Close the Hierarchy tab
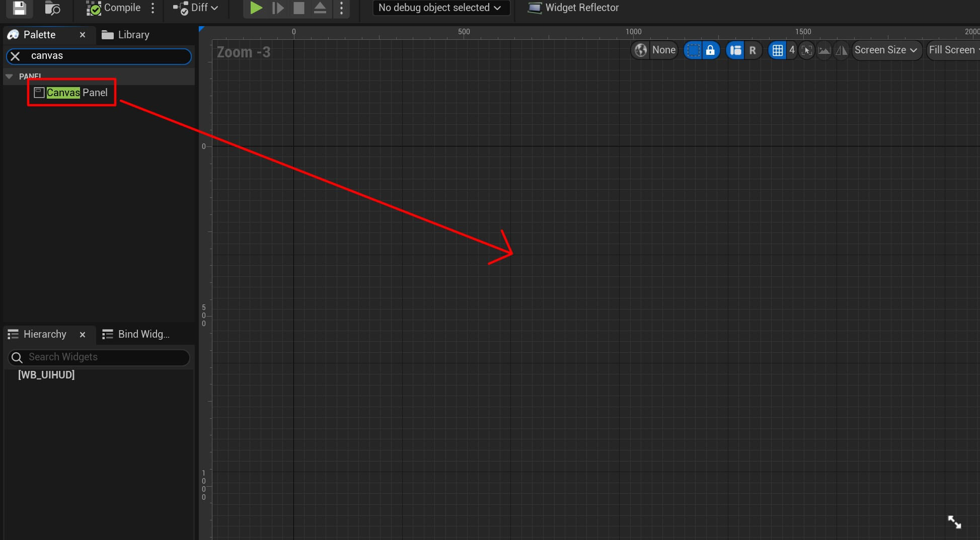Screen dimensions: 980x540 point(83,334)
